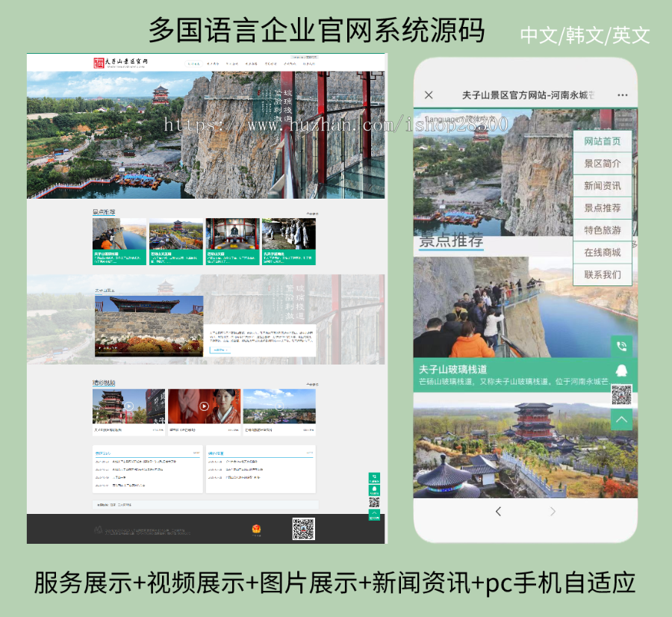Screen dimensions: 672x617
Task: Click the police badge icon in desktop footer
Action: tap(256, 529)
